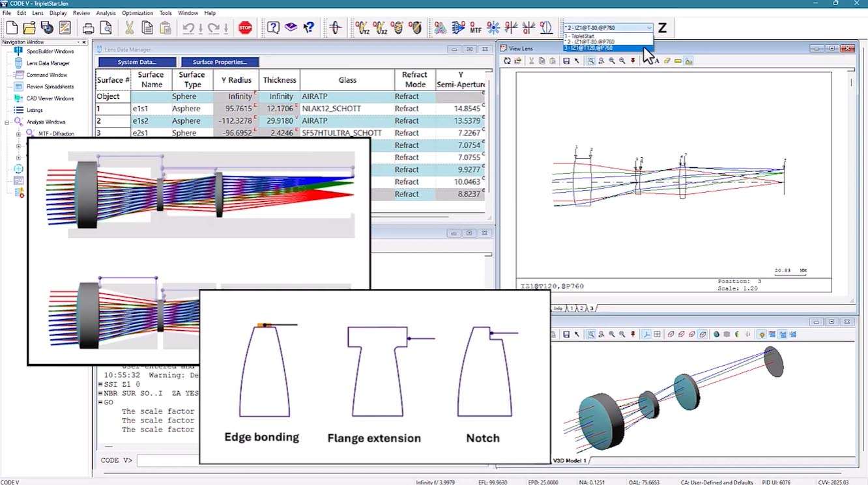Click the scissors Cut icon in main toolbar
This screenshot has width=868, height=485.
129,27
